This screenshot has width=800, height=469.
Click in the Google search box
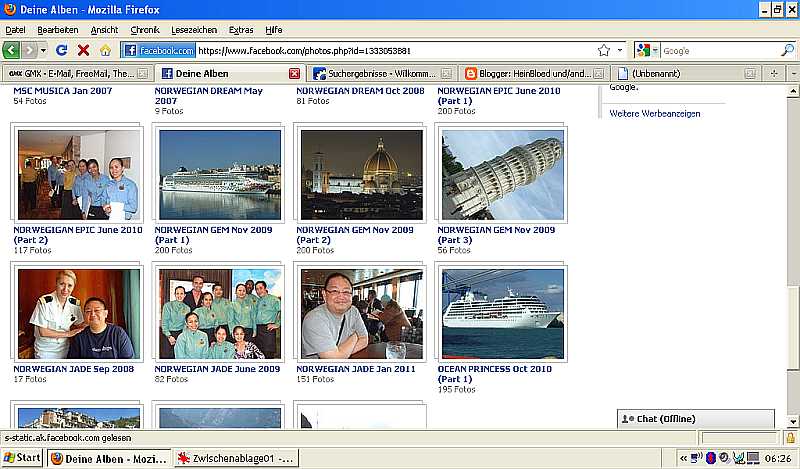click(x=719, y=51)
